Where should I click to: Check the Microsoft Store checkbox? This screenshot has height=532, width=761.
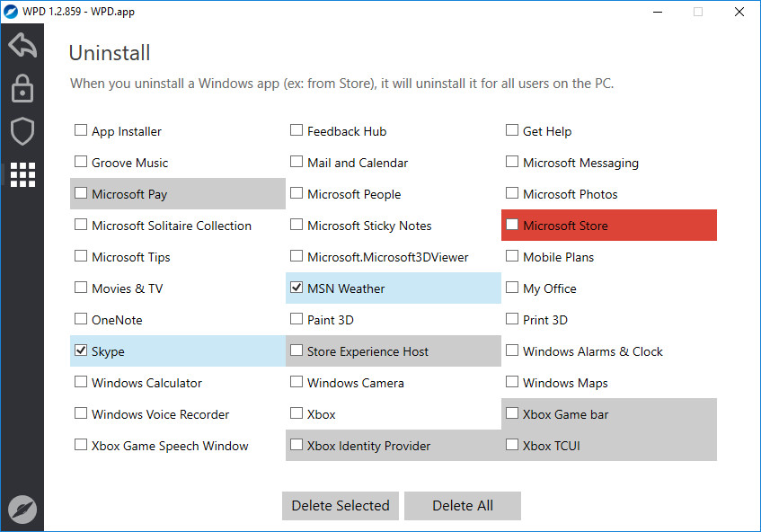click(x=511, y=225)
